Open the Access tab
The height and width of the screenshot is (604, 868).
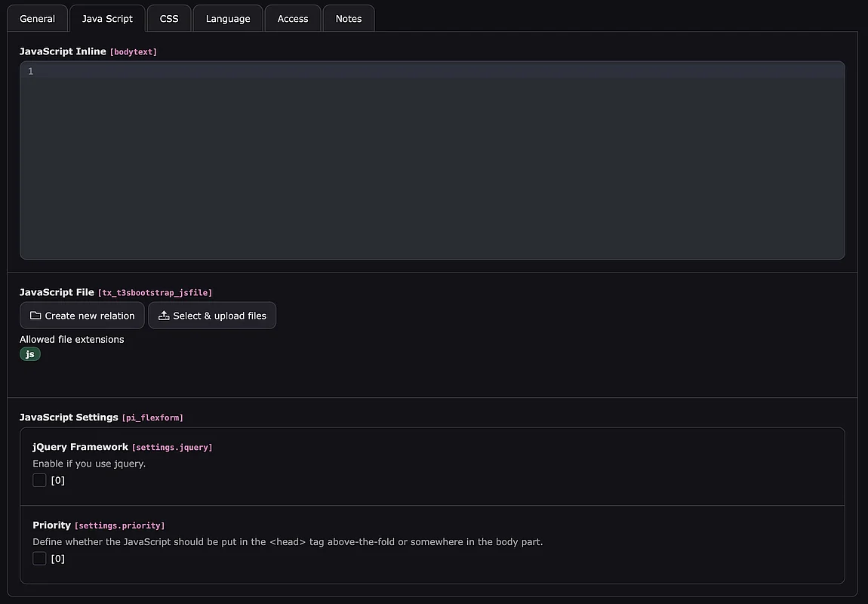pos(293,19)
